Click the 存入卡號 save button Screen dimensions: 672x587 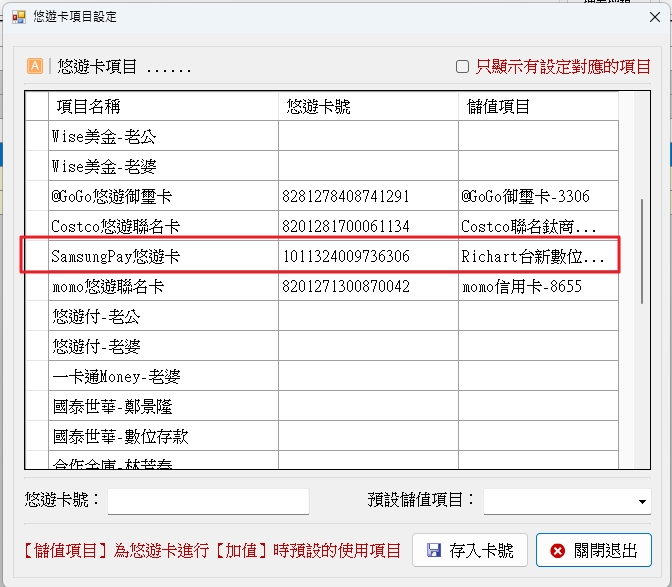(470, 550)
